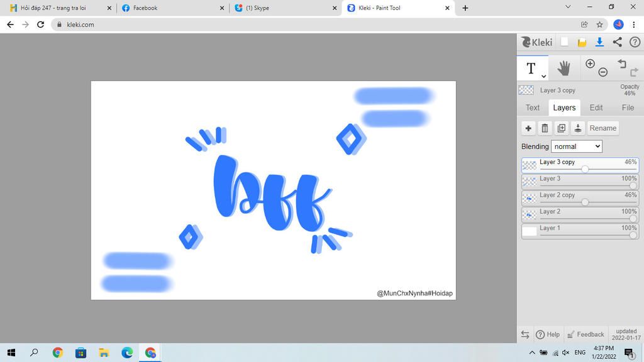The height and width of the screenshot is (362, 644).
Task: Open Help at the bottom of the panel
Action: [548, 334]
